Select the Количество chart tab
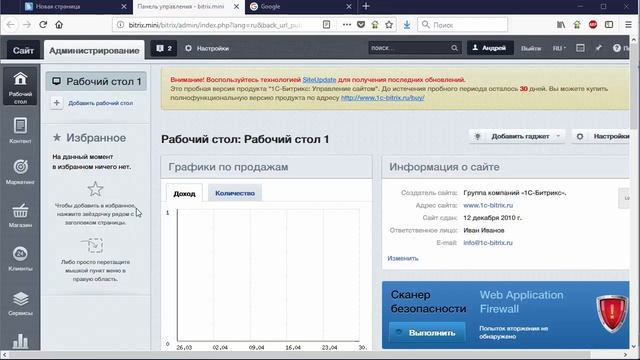The width and height of the screenshot is (640, 360). click(x=235, y=193)
